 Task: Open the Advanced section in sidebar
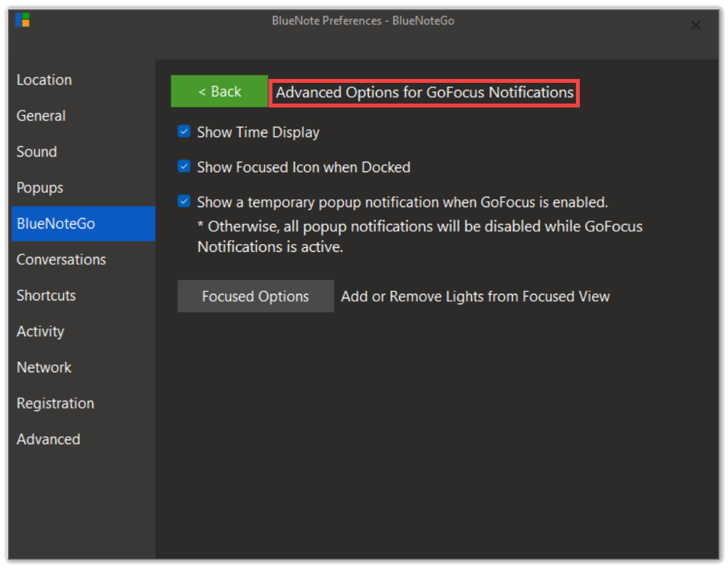point(83,439)
